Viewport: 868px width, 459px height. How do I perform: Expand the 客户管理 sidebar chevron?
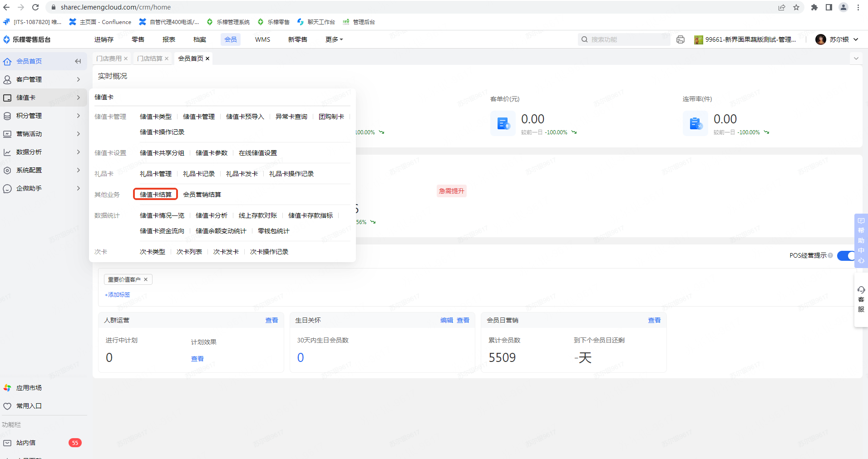(79, 79)
